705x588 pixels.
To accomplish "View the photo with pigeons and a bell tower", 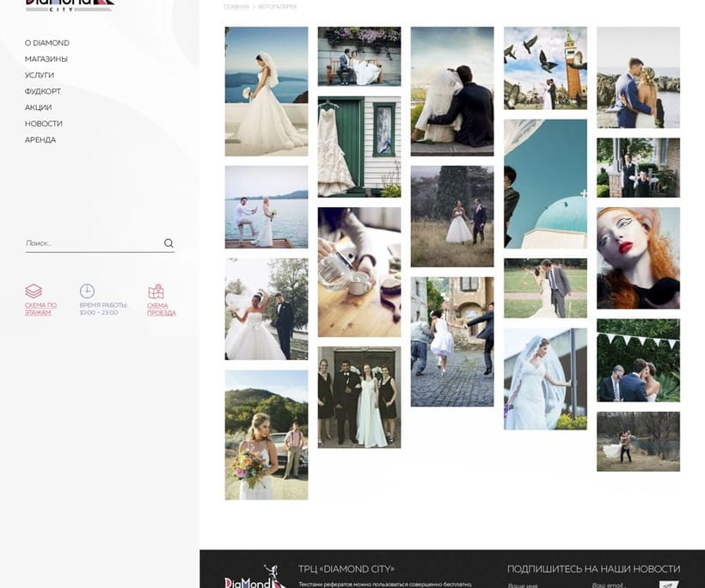I will pos(545,68).
